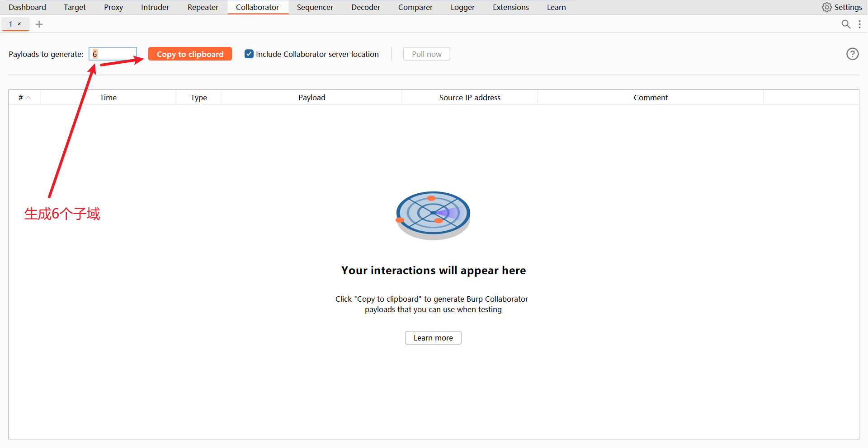Screen dimensions: 868x448
Task: Click the Source IP address column header
Action: point(470,98)
